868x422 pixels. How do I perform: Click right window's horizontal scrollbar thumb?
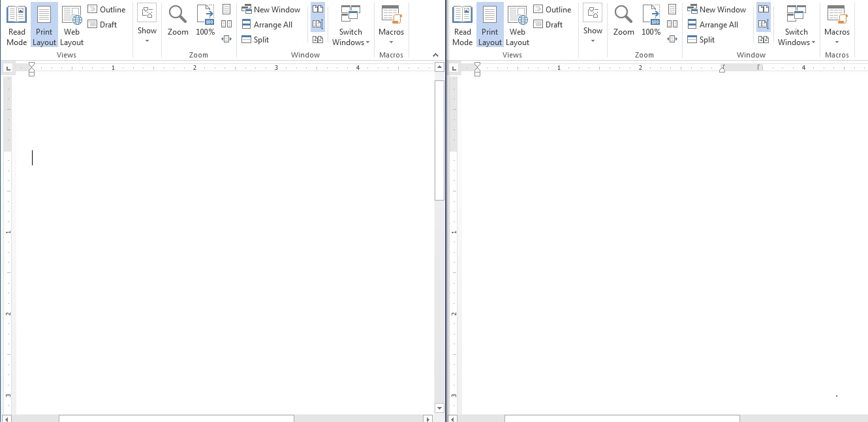point(622,418)
